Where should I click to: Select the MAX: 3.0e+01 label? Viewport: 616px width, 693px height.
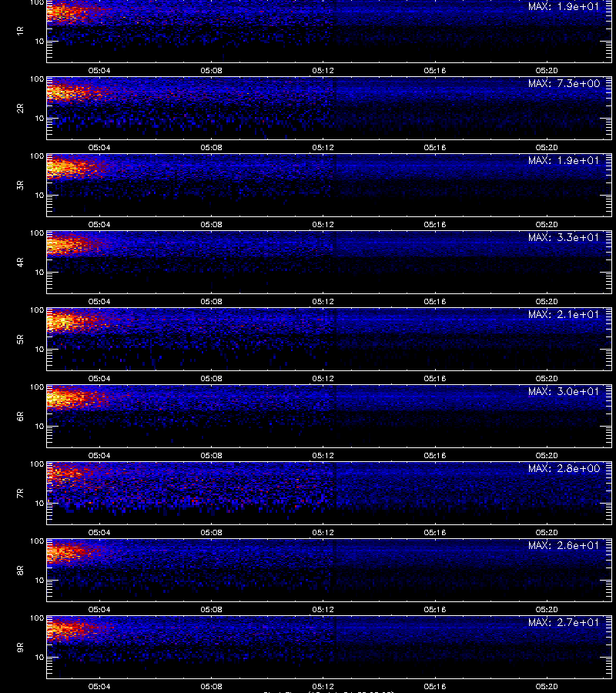click(x=564, y=391)
